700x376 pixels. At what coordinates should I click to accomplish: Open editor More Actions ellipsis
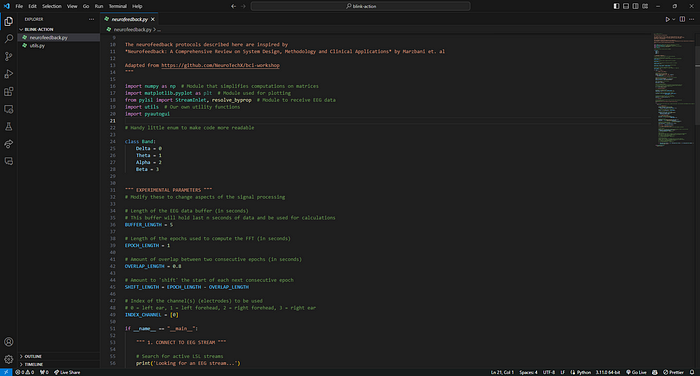click(x=692, y=19)
